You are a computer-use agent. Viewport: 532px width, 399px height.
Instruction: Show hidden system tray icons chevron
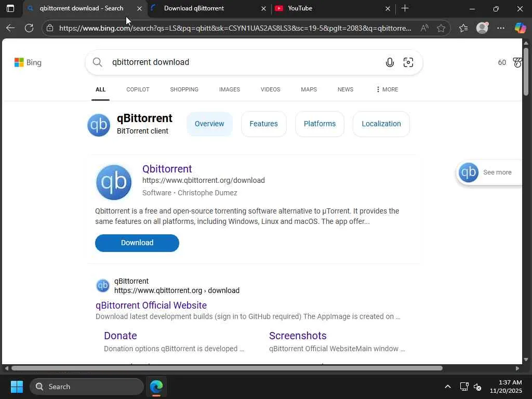[448, 387]
